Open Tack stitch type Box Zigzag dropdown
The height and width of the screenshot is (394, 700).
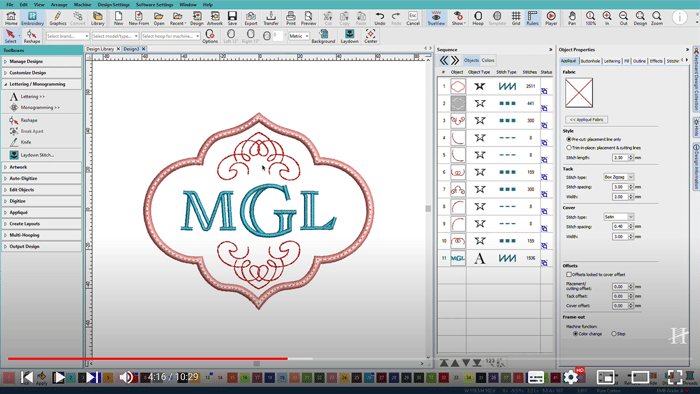click(619, 177)
